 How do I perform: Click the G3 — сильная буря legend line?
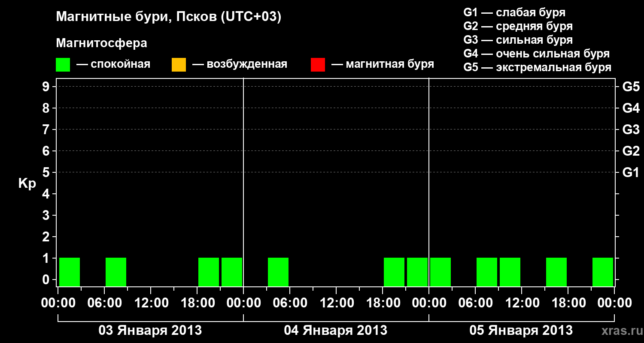[x=518, y=40]
